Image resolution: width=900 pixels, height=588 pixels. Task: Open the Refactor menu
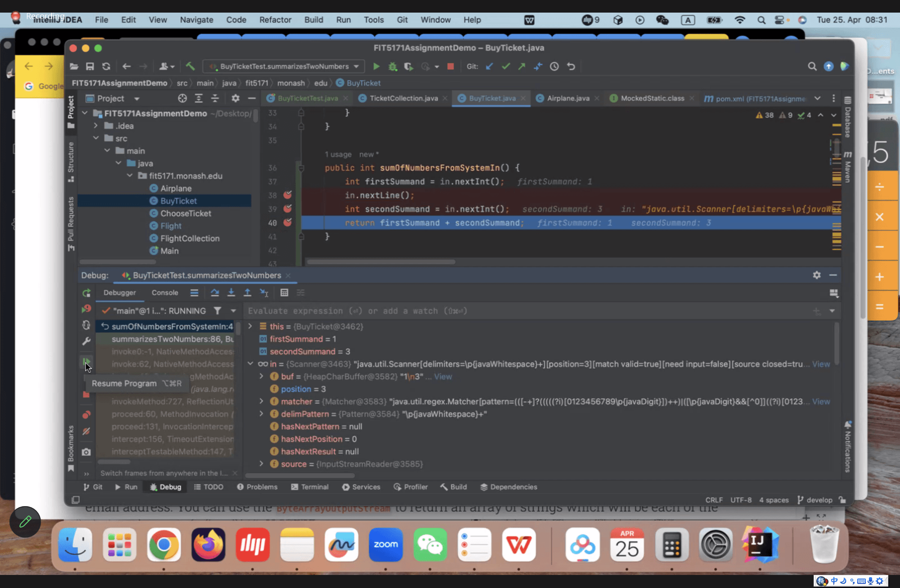[275, 20]
